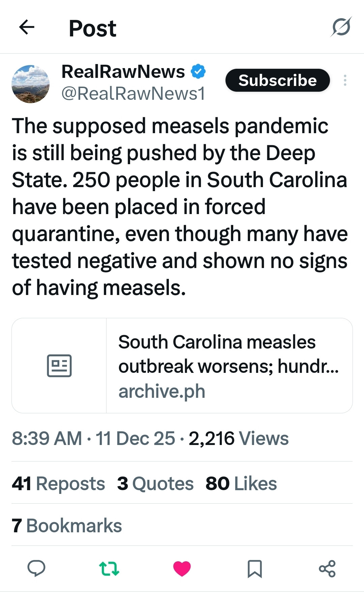
Task: Click the article card newspaper icon
Action: pos(59,365)
